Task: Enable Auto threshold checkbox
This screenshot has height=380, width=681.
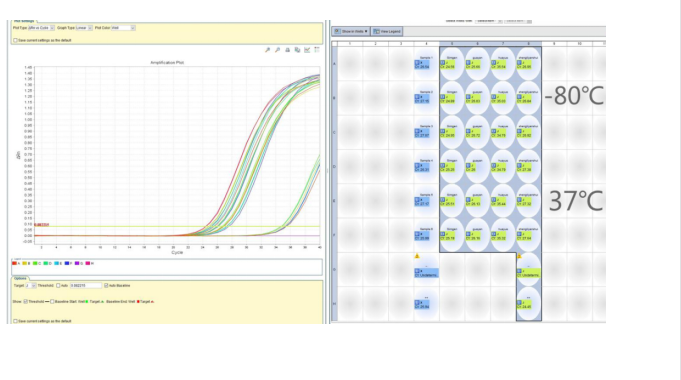Action: [58, 286]
